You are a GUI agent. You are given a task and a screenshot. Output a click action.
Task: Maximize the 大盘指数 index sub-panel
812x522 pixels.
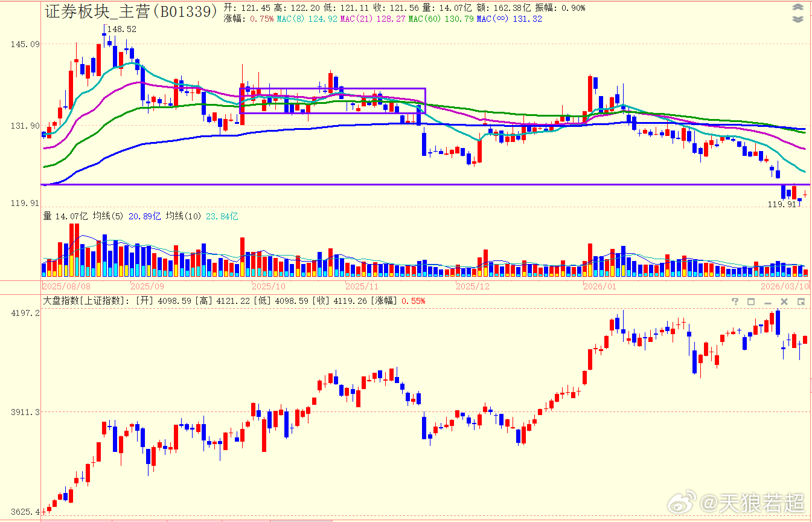point(752,301)
